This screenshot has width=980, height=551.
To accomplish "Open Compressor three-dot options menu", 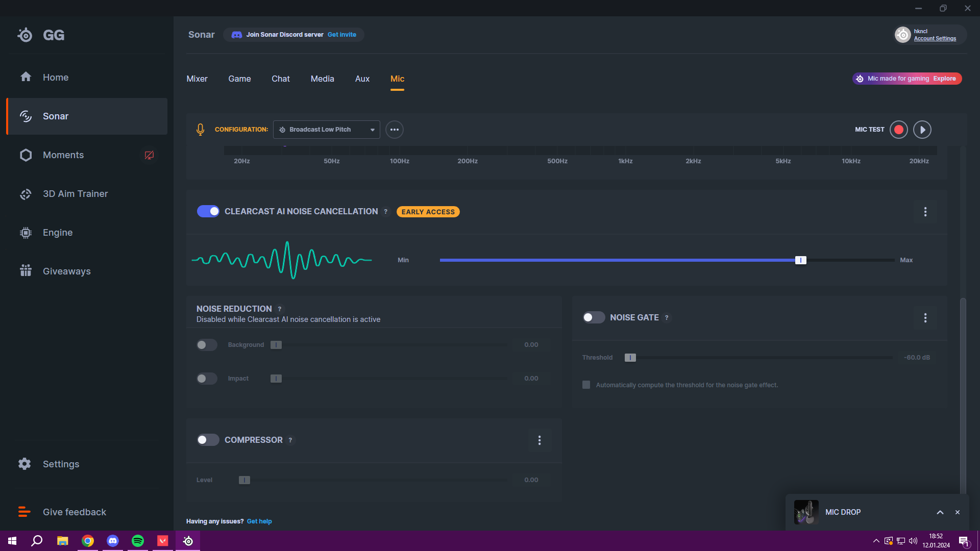I will point(539,440).
